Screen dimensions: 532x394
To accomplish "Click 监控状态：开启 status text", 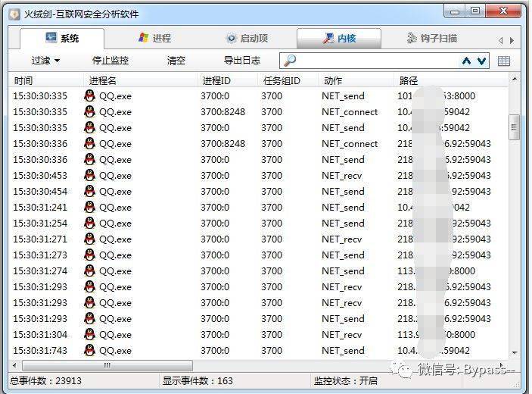I will 345,381.
